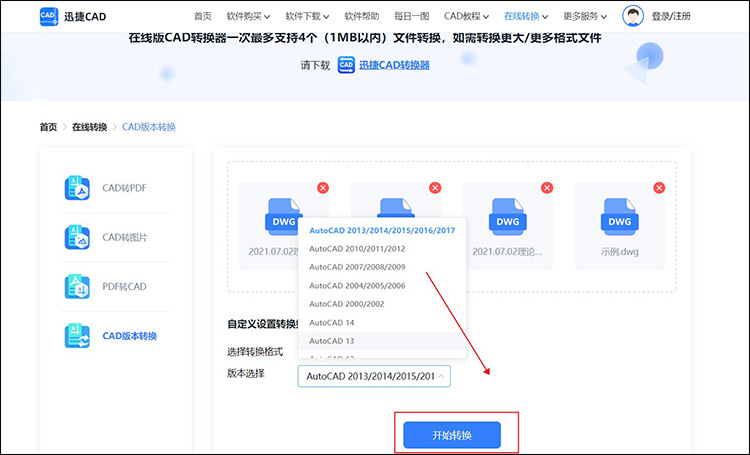750x455 pixels.
Task: Select PDF转CAD sidebar label
Action: click(x=124, y=286)
